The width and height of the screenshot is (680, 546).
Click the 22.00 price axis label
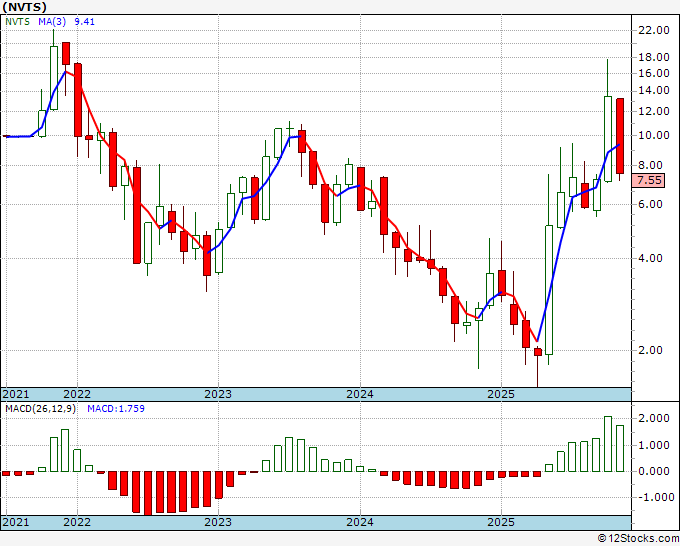click(x=654, y=30)
